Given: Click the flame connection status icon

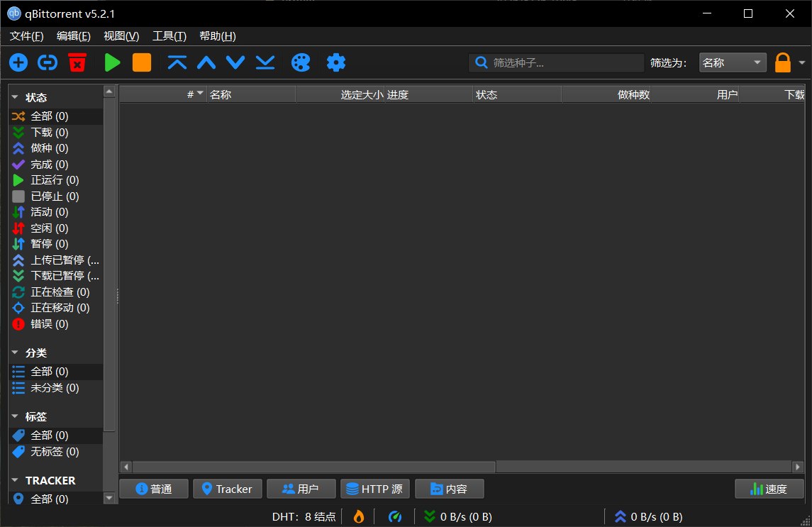Looking at the screenshot, I should click(358, 516).
